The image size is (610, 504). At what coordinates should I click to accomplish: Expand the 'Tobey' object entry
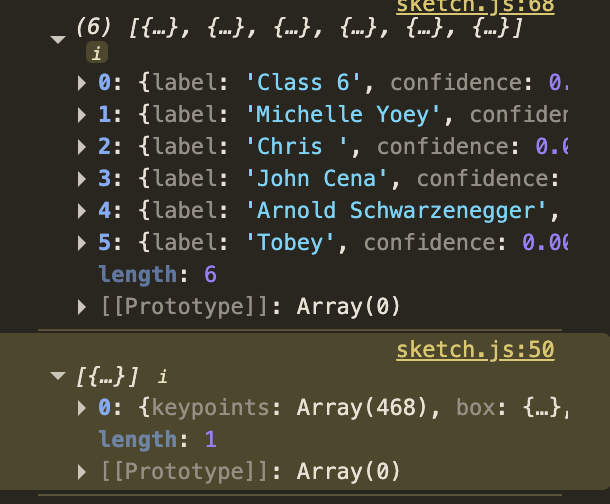(x=83, y=243)
